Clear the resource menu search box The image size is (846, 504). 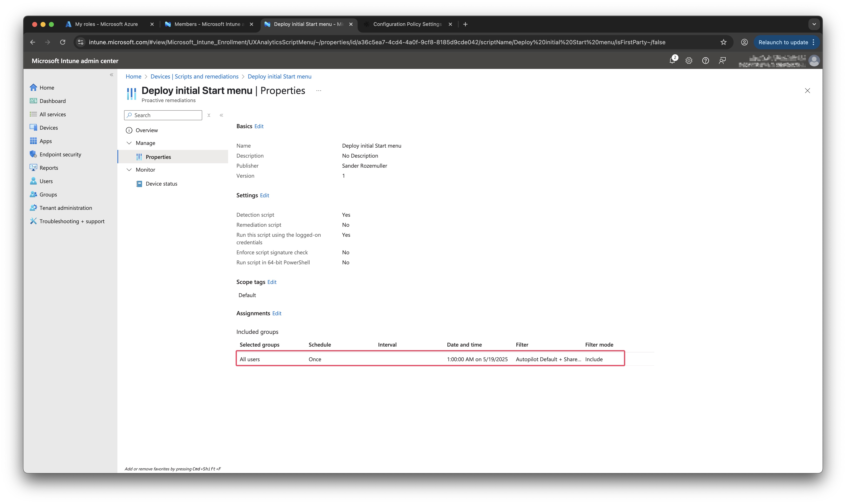[209, 115]
